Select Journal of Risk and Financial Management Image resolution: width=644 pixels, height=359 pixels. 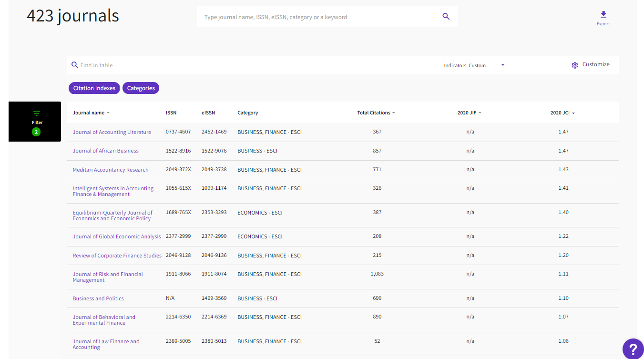[x=108, y=277]
